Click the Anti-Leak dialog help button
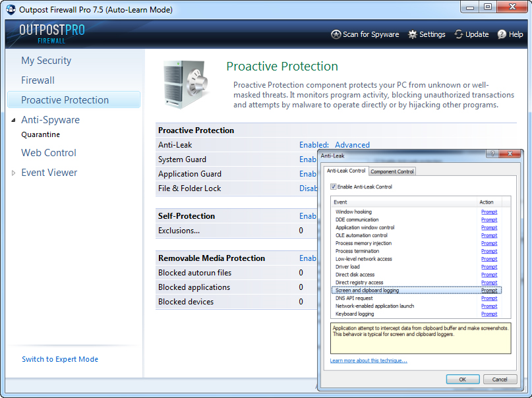 [x=492, y=154]
